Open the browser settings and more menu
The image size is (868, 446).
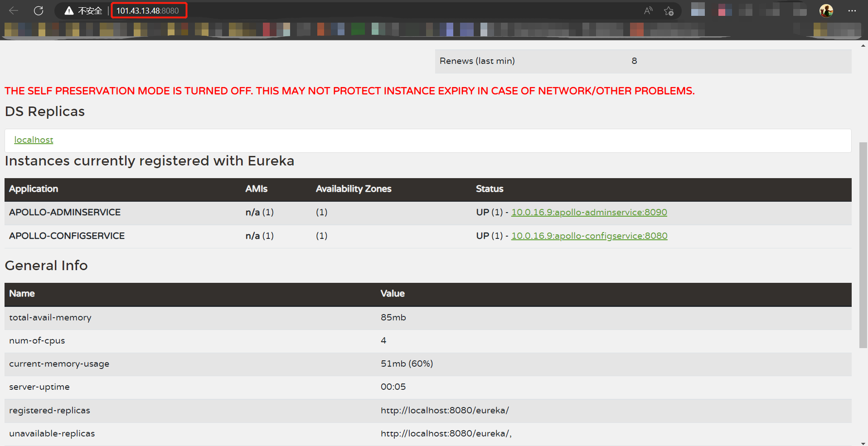pos(852,11)
